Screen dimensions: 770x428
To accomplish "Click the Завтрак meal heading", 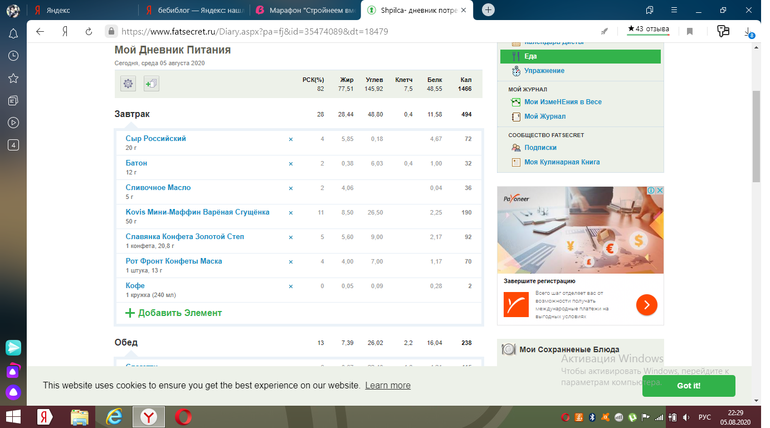I will (x=132, y=114).
